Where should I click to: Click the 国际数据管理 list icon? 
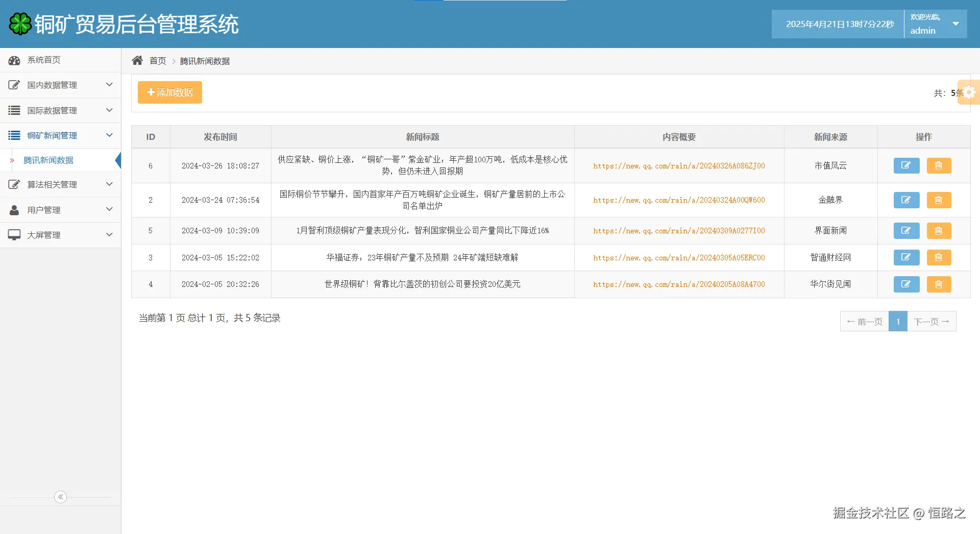click(14, 110)
